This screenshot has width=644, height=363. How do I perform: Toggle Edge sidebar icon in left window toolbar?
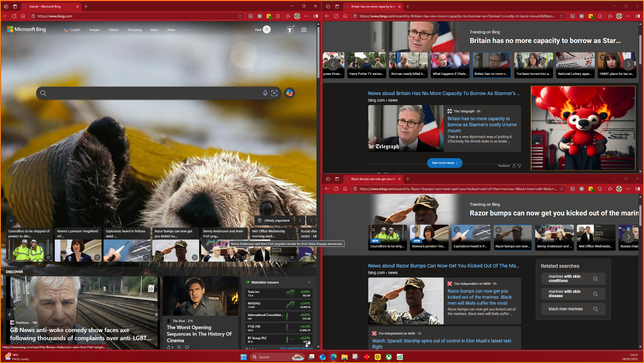tap(316, 16)
